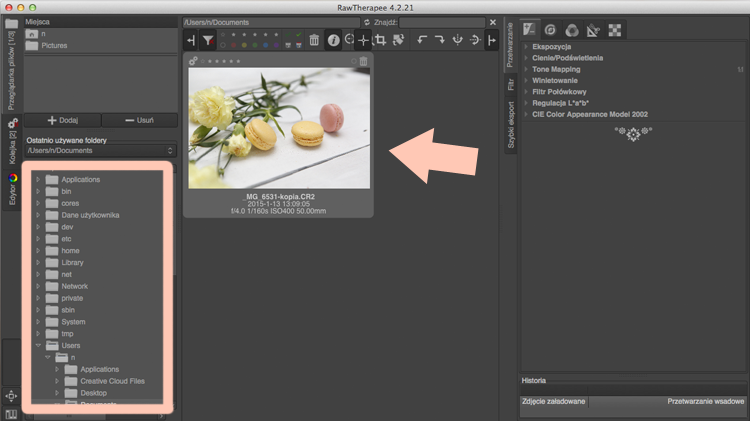Select the Crop tool in the toolbar
The height and width of the screenshot is (421, 750).
point(381,40)
